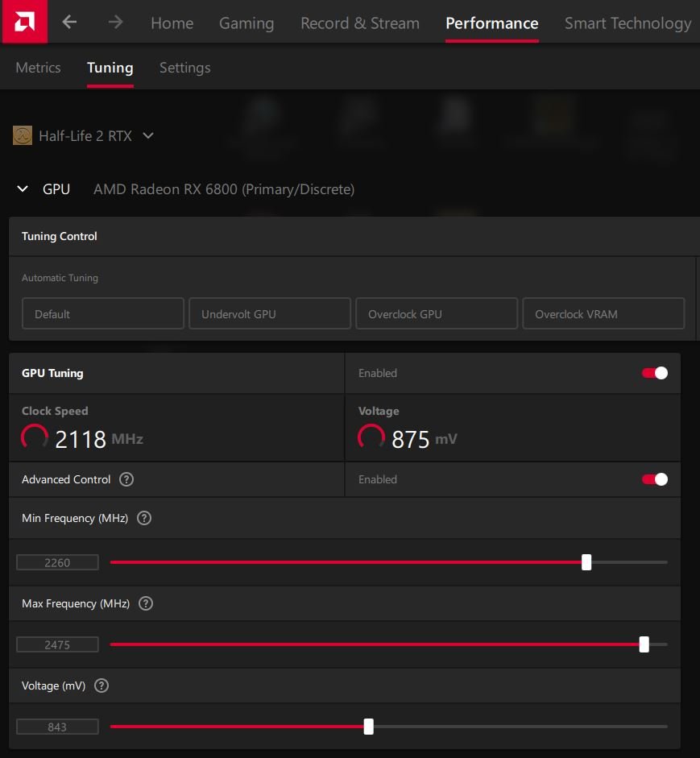Open help icon beside Min Frequency (MHz)
Image resolution: width=700 pixels, height=758 pixels.
(144, 518)
